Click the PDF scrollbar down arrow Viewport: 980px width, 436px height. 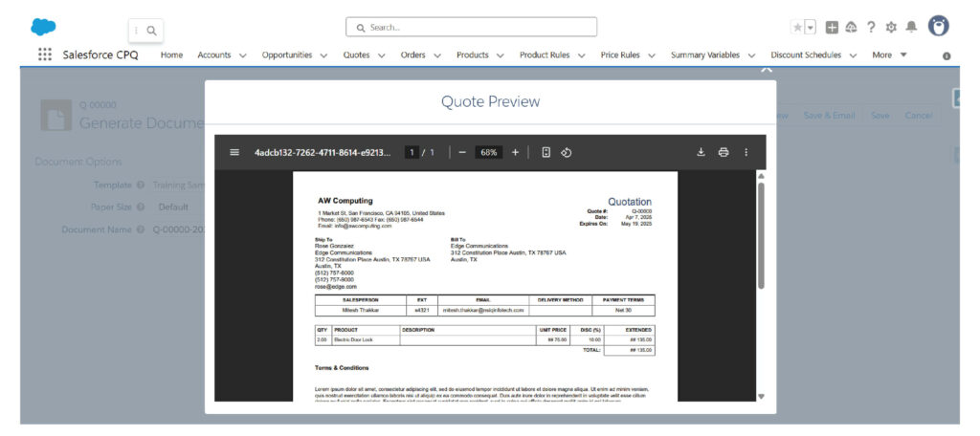(x=761, y=397)
